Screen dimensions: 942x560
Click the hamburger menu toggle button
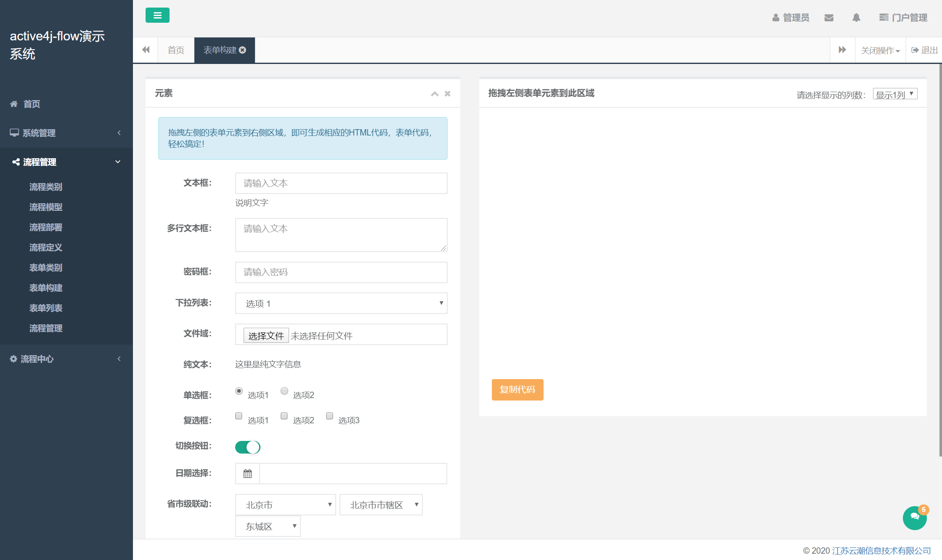pos(157,16)
